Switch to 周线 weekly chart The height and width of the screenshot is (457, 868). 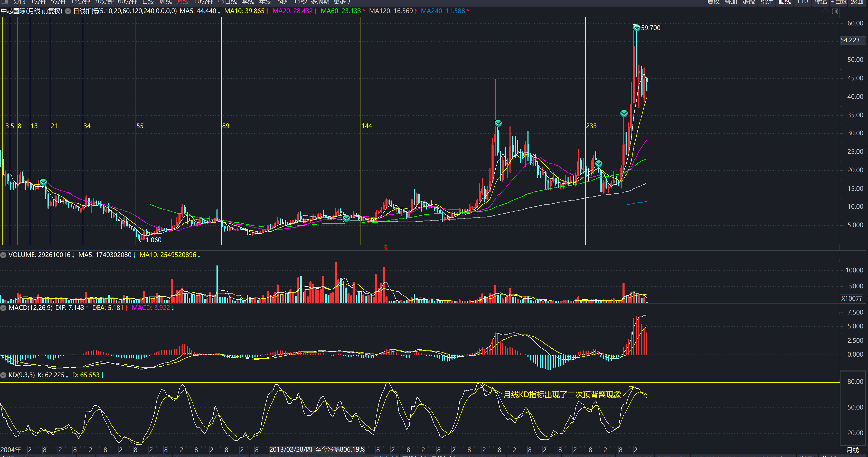coord(165,2)
